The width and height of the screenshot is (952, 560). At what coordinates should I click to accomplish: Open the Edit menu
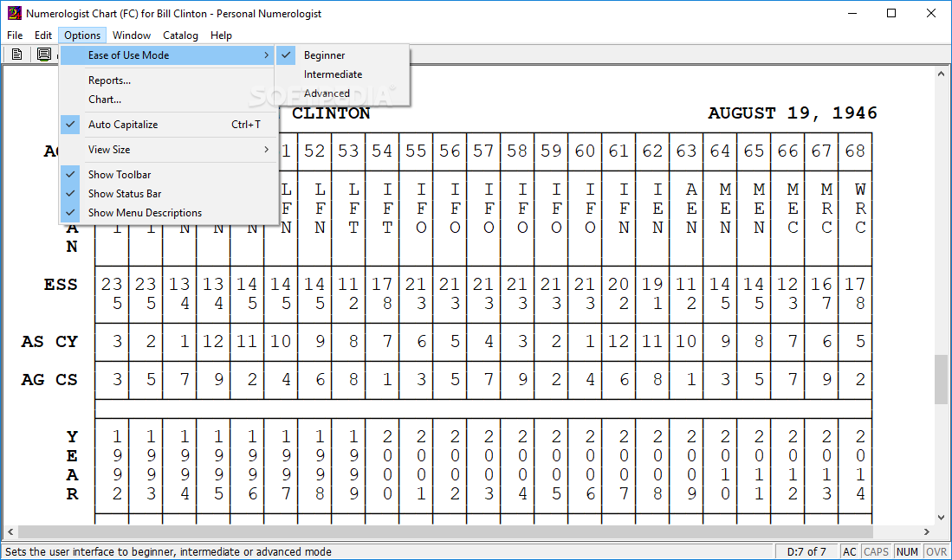[x=43, y=35]
